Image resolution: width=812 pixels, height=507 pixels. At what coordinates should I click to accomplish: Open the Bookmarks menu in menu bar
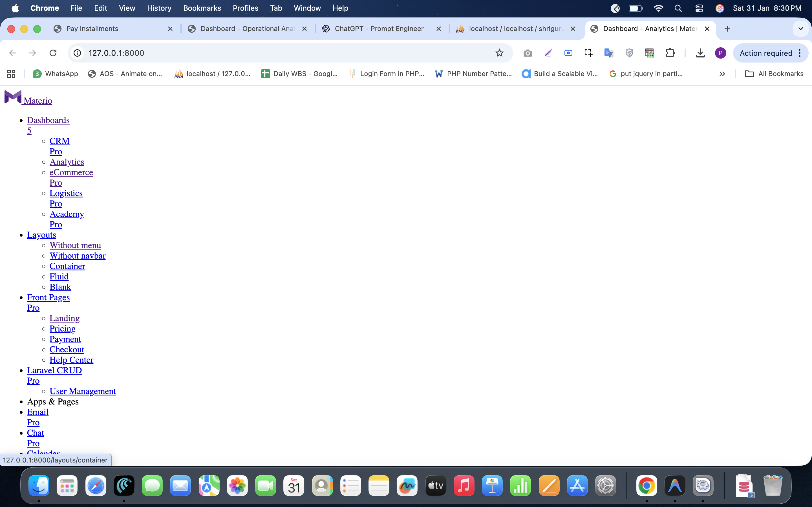(x=202, y=8)
